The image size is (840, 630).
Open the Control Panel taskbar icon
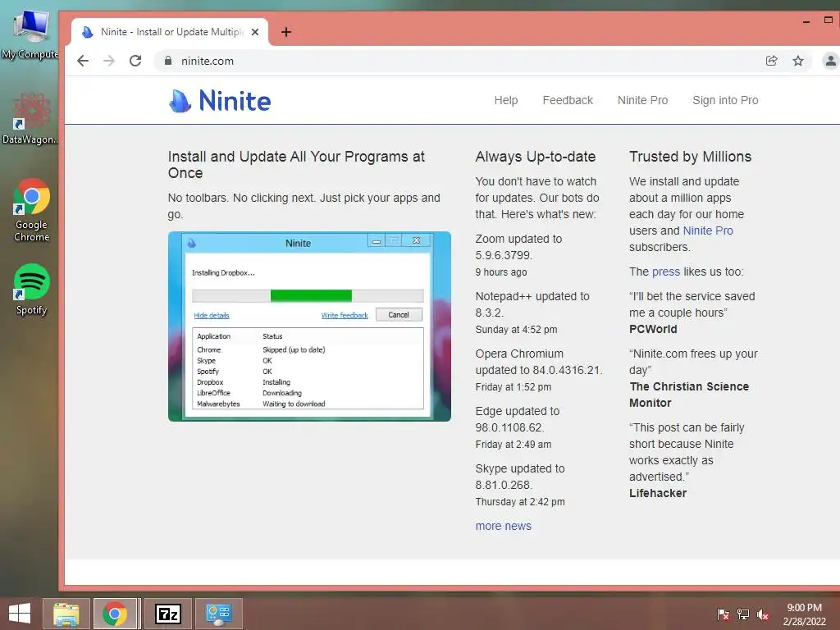[x=219, y=614]
